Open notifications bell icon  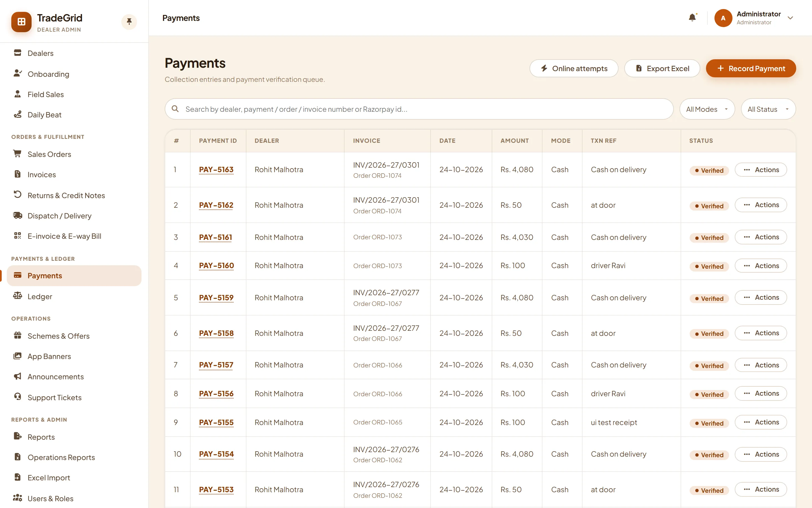coord(692,17)
